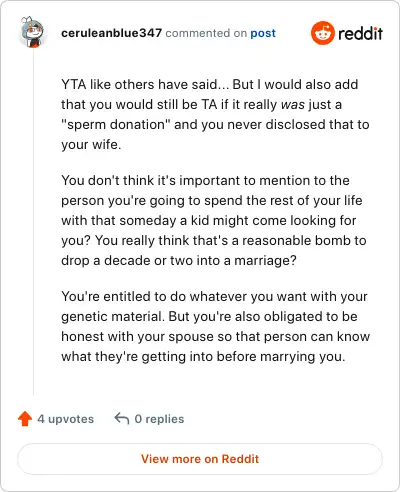Click the "View more on Reddit" button
400x492 pixels.
(x=200, y=459)
